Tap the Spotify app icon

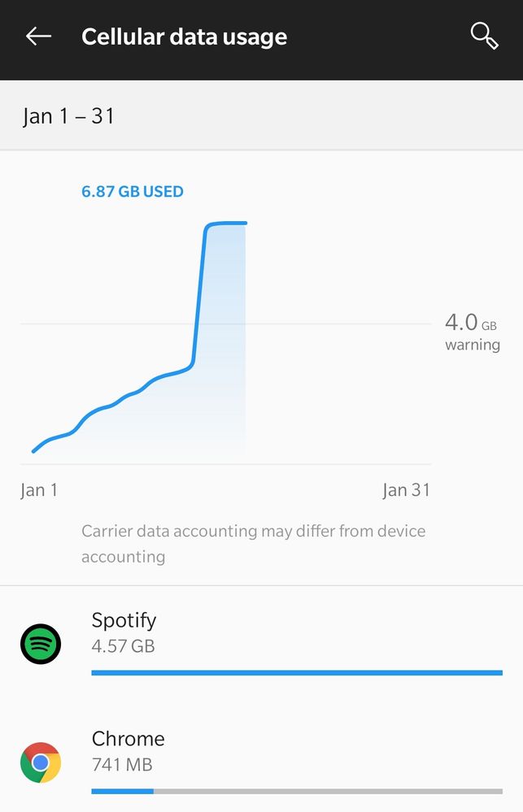(41, 645)
